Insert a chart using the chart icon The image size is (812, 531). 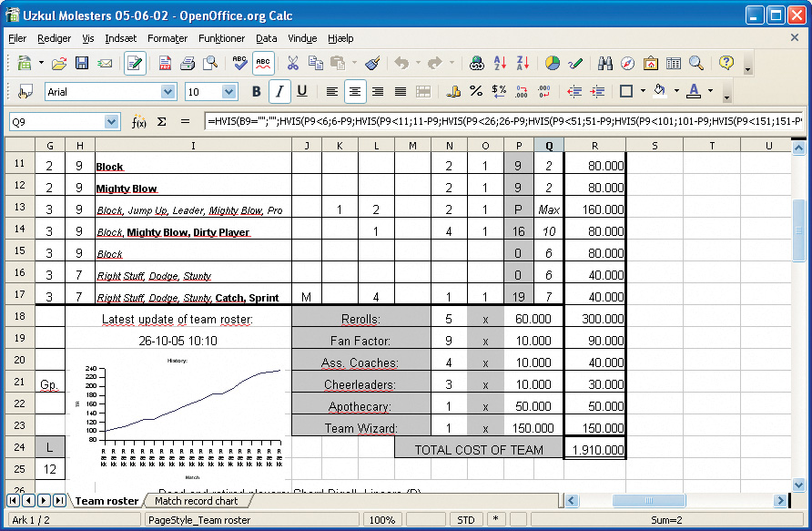(552, 64)
